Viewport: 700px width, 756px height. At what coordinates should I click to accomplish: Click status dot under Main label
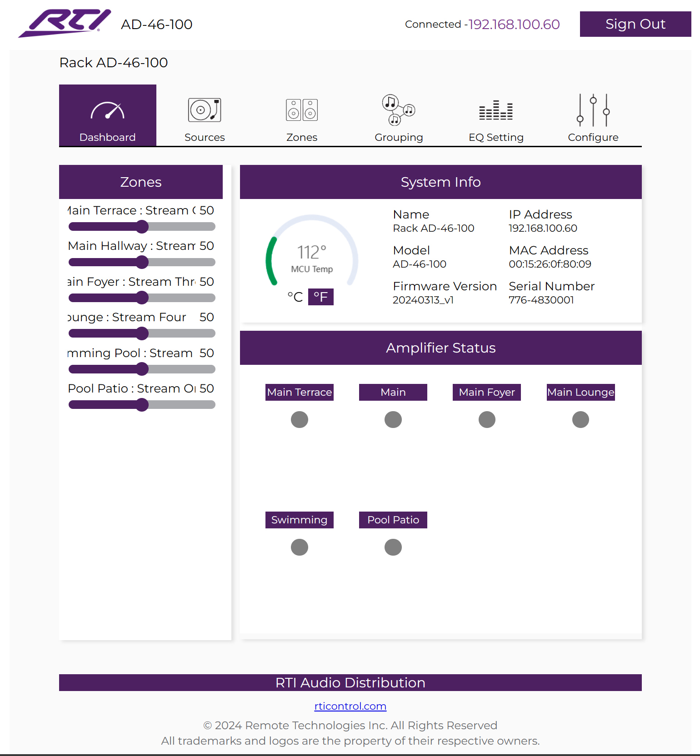[x=393, y=419]
